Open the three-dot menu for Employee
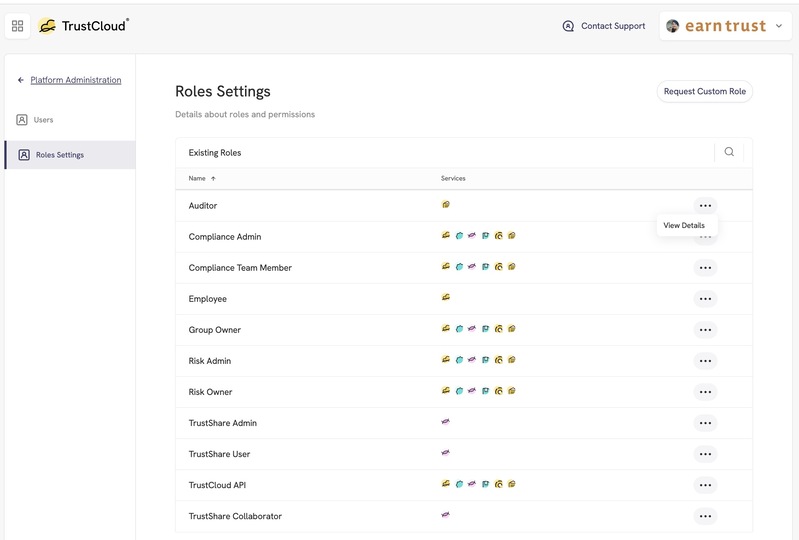Image resolution: width=799 pixels, height=540 pixels. 705,299
